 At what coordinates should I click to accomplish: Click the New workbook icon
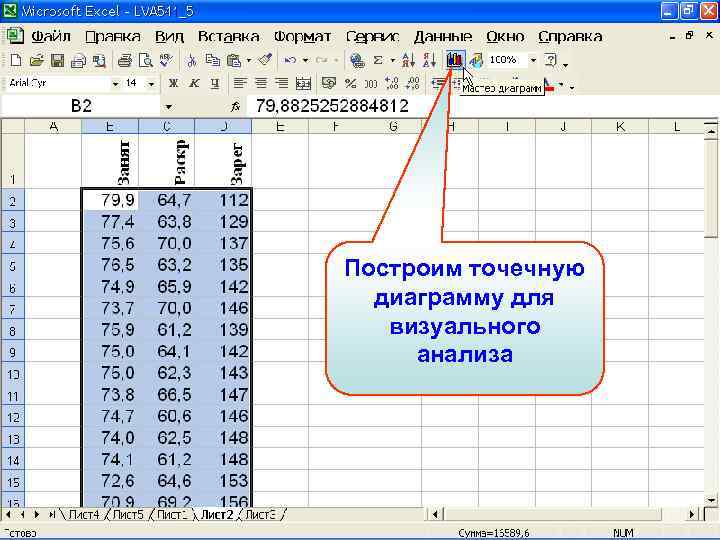pyautogui.click(x=16, y=60)
